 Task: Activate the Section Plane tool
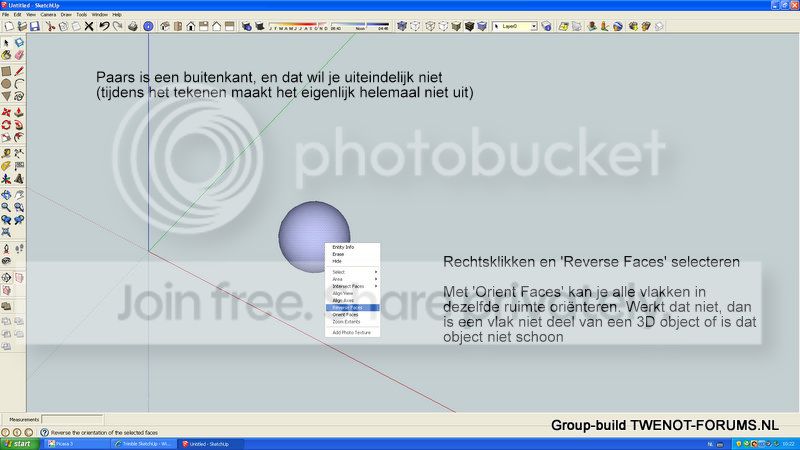tap(6, 278)
